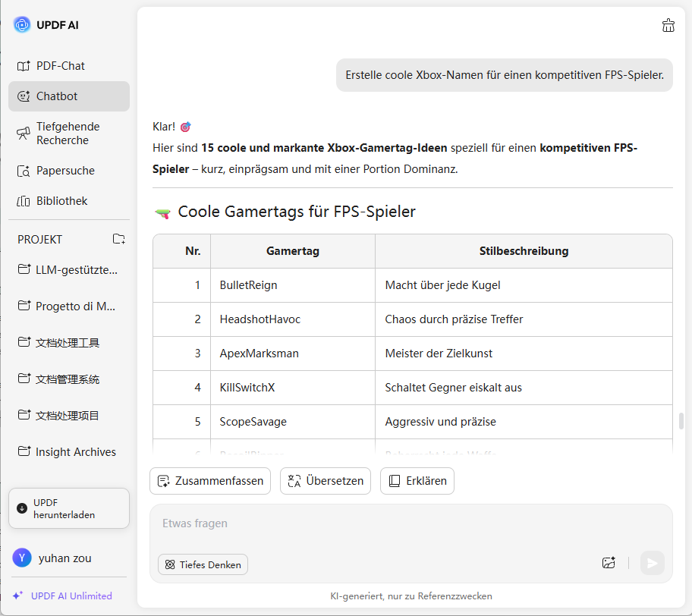Click the chat vertical scrollbar thumb

pyautogui.click(x=681, y=421)
